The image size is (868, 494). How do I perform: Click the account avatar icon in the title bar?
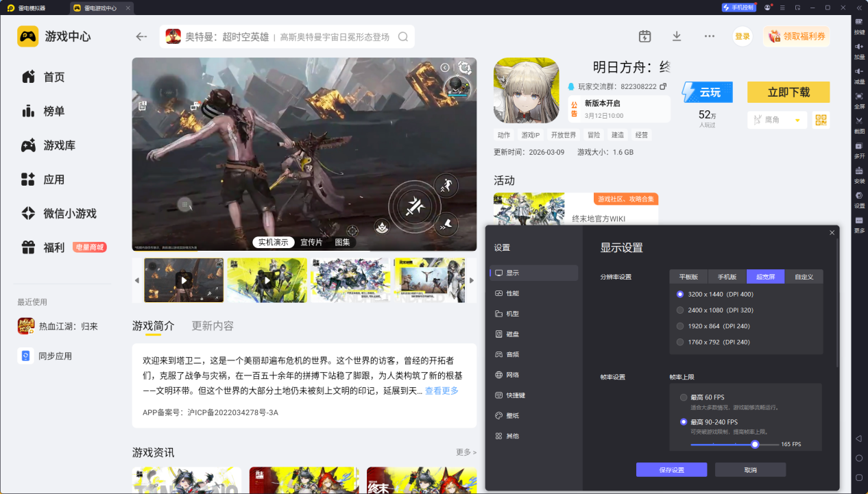[x=767, y=8]
